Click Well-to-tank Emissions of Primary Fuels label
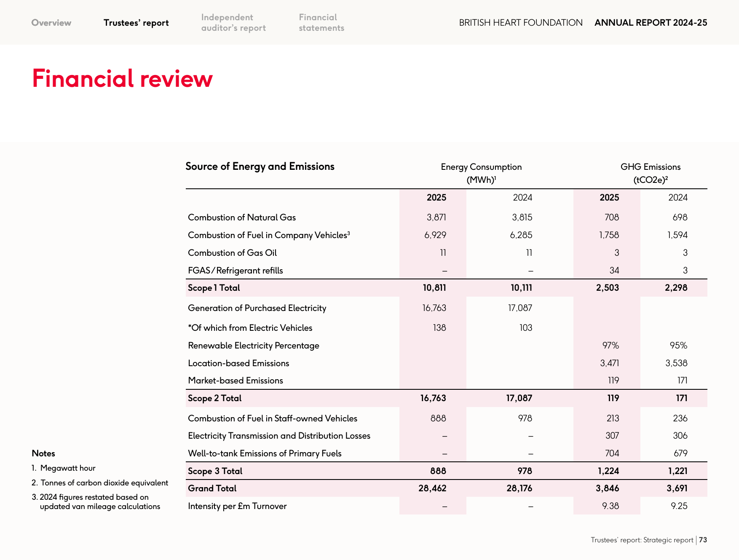Screen dimensions: 739x560 (x=265, y=453)
